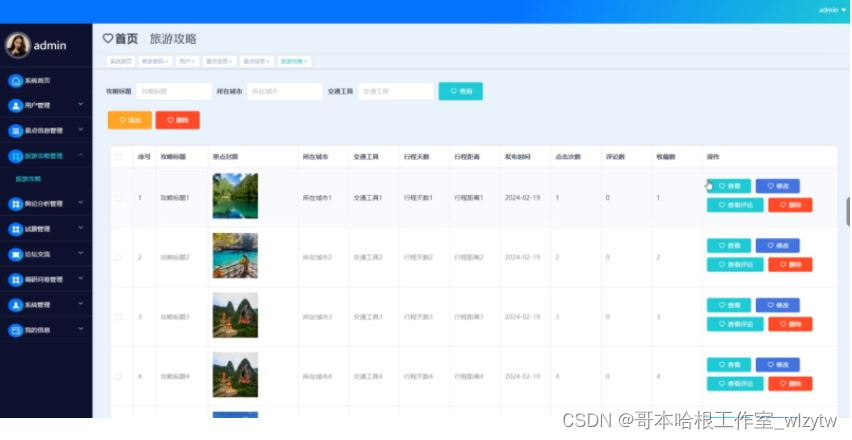Viewport: 852px width, 440px height.
Task: Click the 查看评论 button for row 1
Action: point(735,205)
